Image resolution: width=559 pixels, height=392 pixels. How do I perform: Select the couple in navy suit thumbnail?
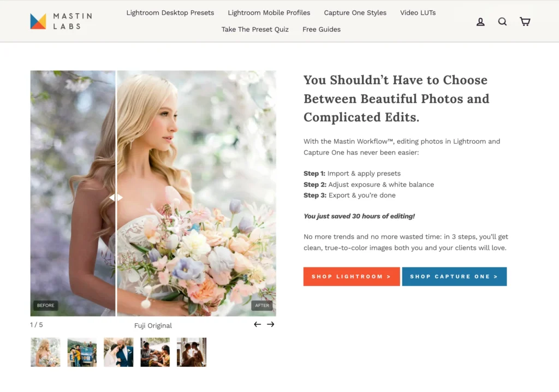[118, 352]
